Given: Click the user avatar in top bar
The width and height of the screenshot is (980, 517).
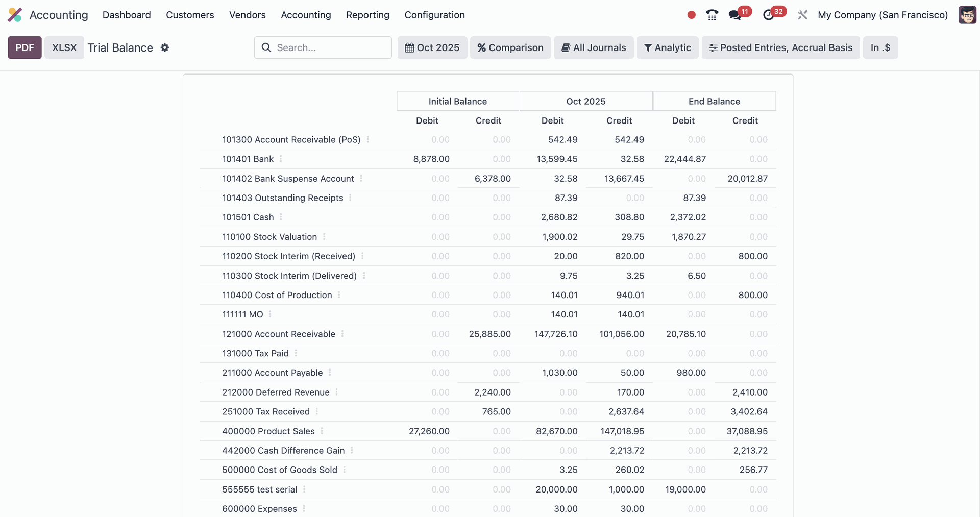Looking at the screenshot, I should pyautogui.click(x=967, y=15).
